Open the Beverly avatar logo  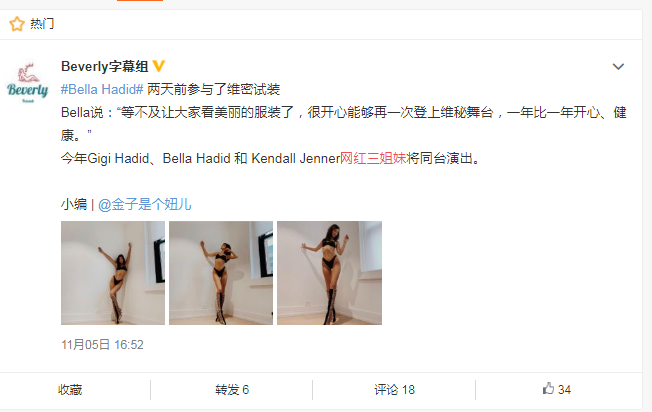27,83
